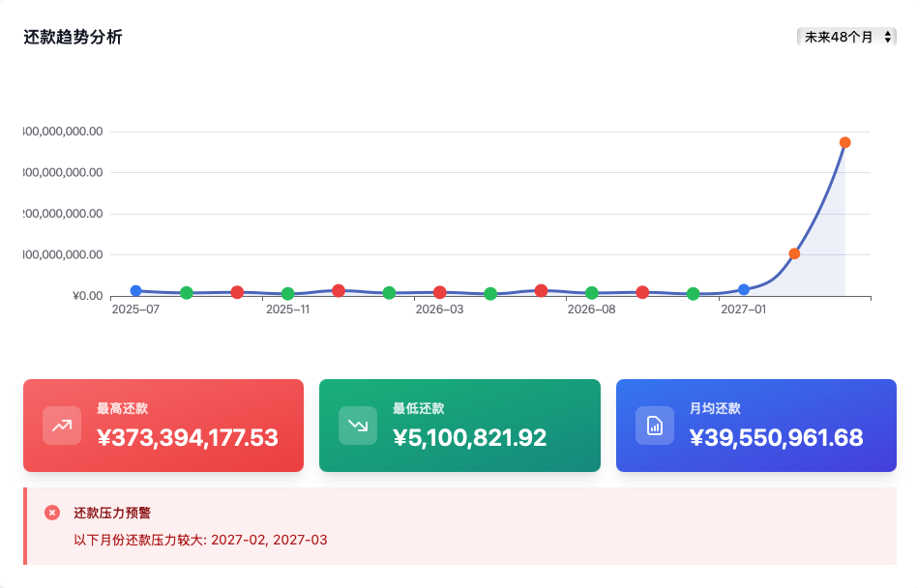Click the lower orange data point near 2027-02
Viewport: 917px width, 588px height.
tap(794, 254)
